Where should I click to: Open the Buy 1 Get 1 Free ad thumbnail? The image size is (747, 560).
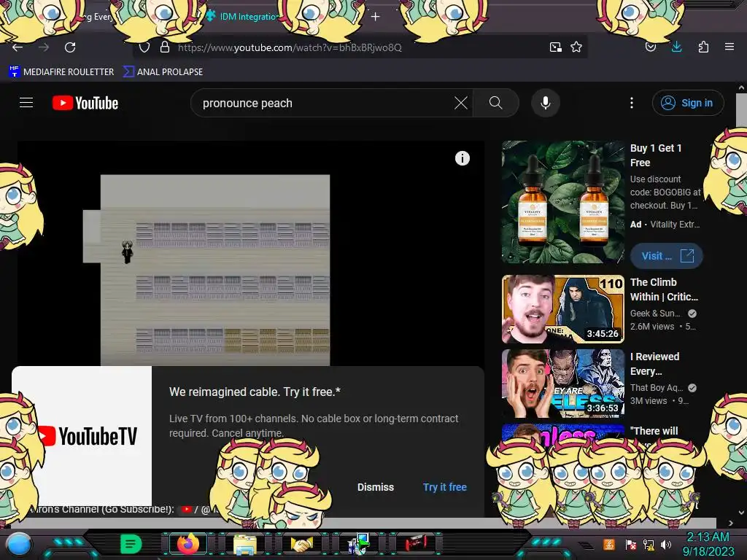(x=562, y=202)
